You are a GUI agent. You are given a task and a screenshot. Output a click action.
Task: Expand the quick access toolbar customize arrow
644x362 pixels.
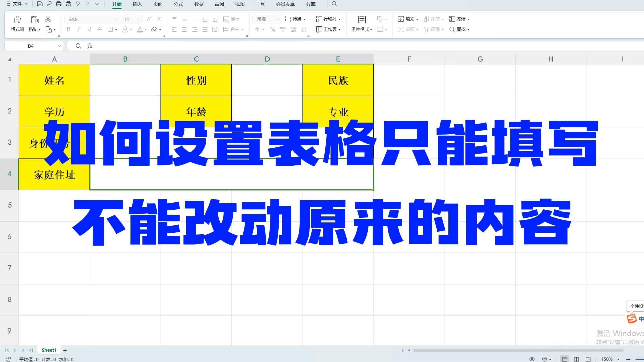(97, 4)
